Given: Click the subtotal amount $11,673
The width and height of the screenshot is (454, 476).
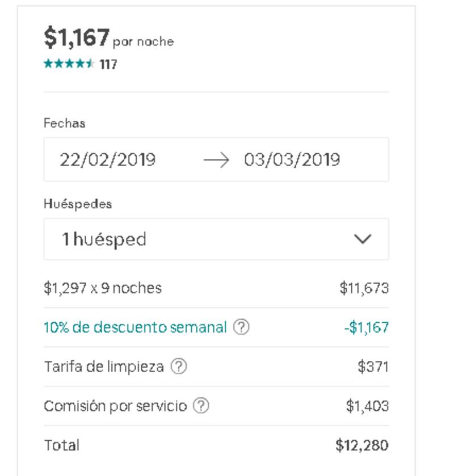Looking at the screenshot, I should coord(364,288).
